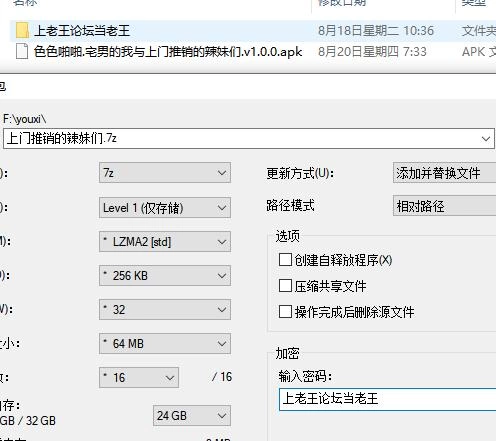Click the date 8月18日星期二 10:36
Viewport: 496px width, 441px height.
(376, 31)
